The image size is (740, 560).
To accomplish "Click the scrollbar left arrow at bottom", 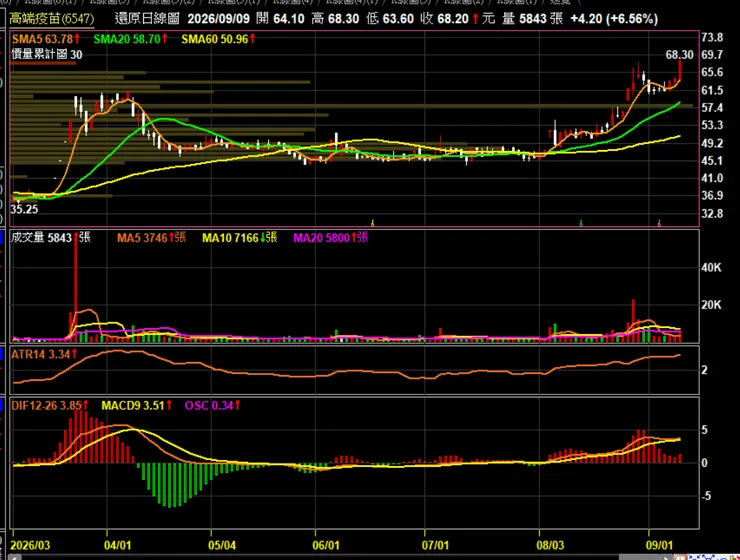I will (14, 558).
